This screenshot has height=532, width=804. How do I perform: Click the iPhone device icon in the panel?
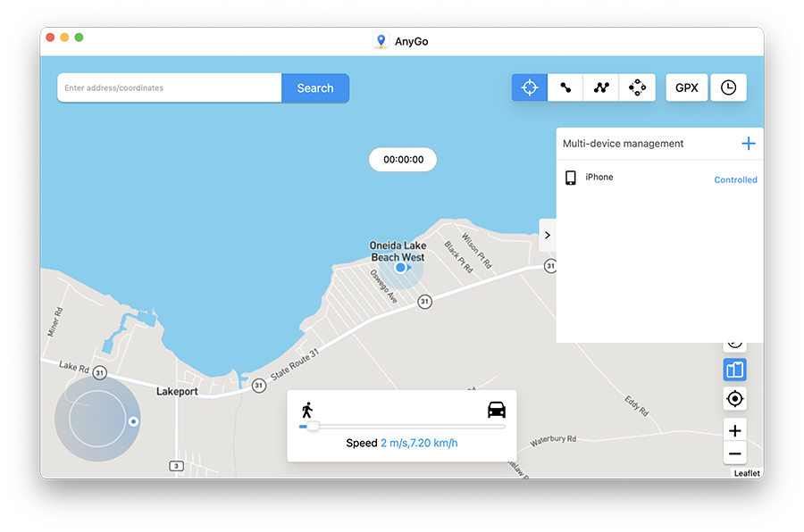coord(572,178)
